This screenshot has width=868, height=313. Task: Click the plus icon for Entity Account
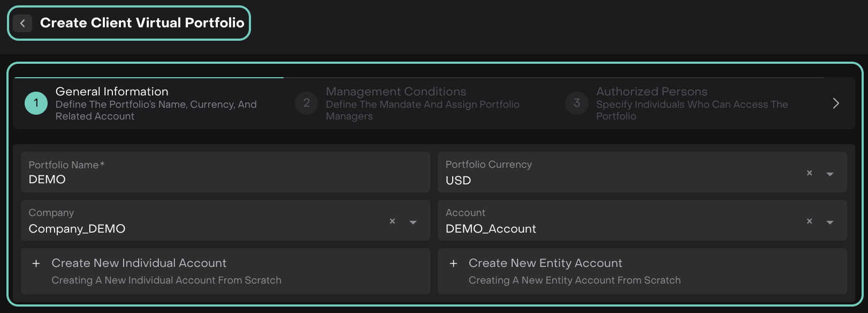pos(453,264)
